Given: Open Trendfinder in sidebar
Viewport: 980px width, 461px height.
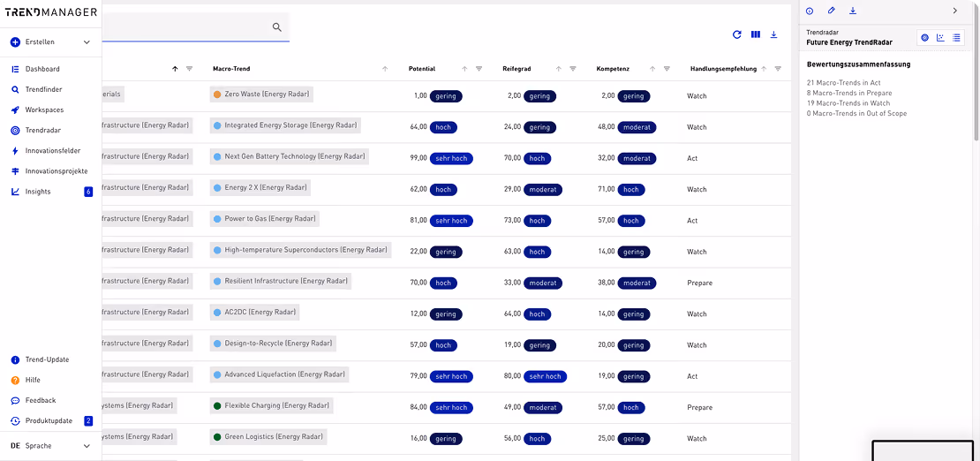Looking at the screenshot, I should coord(43,89).
